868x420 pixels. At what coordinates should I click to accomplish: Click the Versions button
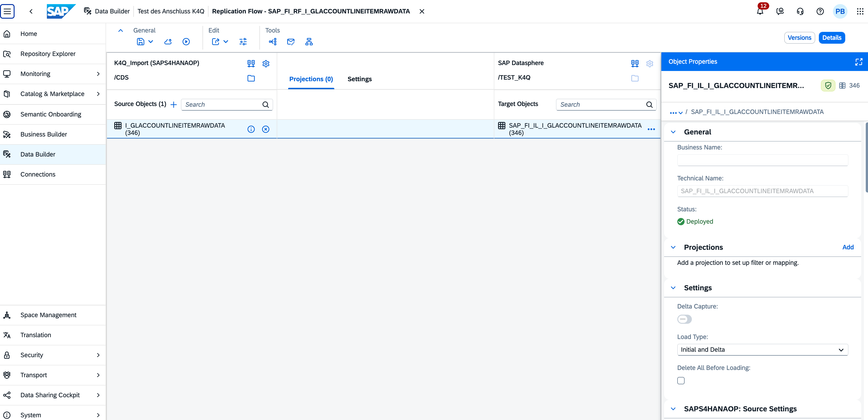[x=799, y=38]
